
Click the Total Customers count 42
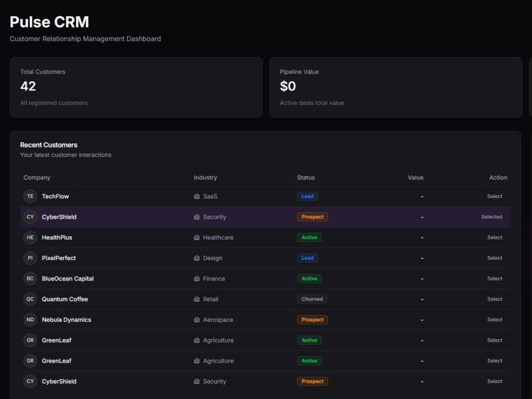(28, 86)
